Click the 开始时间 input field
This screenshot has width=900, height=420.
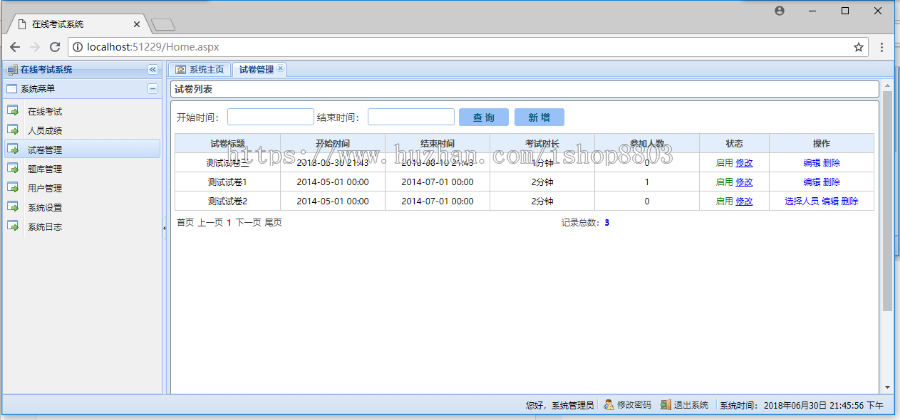[x=270, y=117]
